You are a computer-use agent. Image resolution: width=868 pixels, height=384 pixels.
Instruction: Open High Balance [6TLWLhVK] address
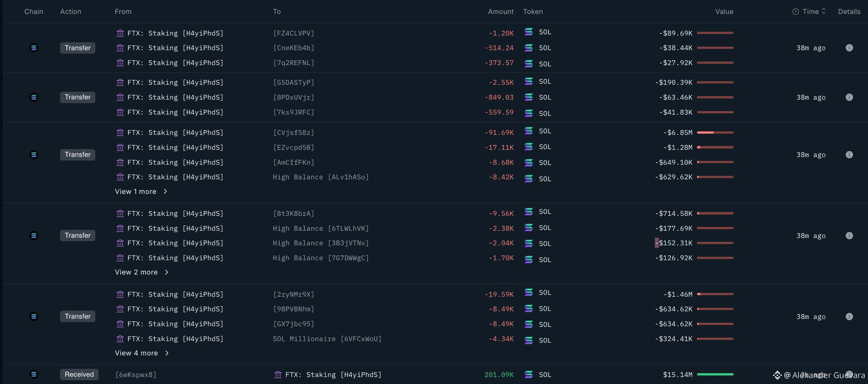[x=321, y=228]
